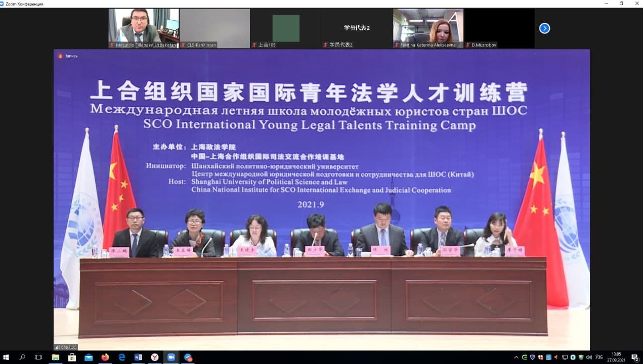643x364 pixels.
Task: Click the green shield tray icon
Action: click(x=581, y=357)
